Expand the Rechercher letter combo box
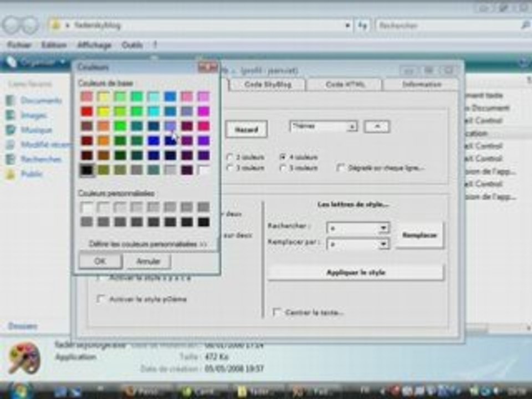 pyautogui.click(x=383, y=228)
